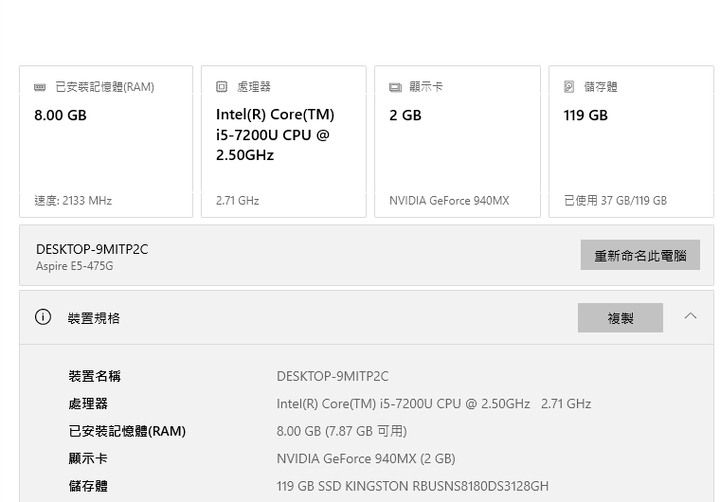Click the 2 GB heading in graphics card
Screen dimensions: 720x502
405,115
